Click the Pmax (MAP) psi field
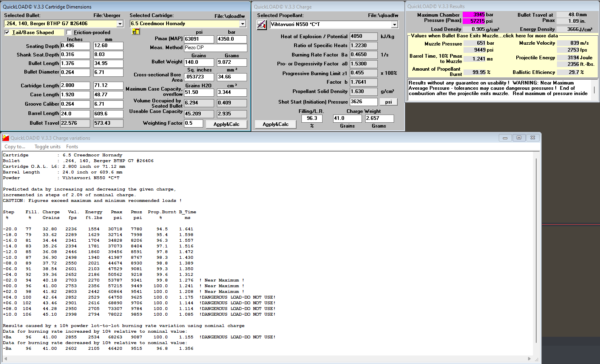This screenshot has height=364, width=600. pyautogui.click(x=199, y=39)
